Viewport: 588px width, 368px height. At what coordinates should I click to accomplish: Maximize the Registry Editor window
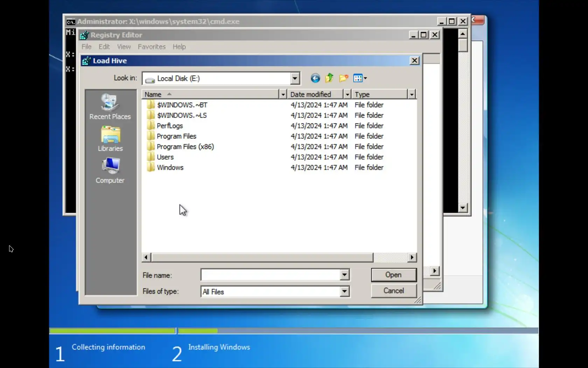tap(423, 35)
